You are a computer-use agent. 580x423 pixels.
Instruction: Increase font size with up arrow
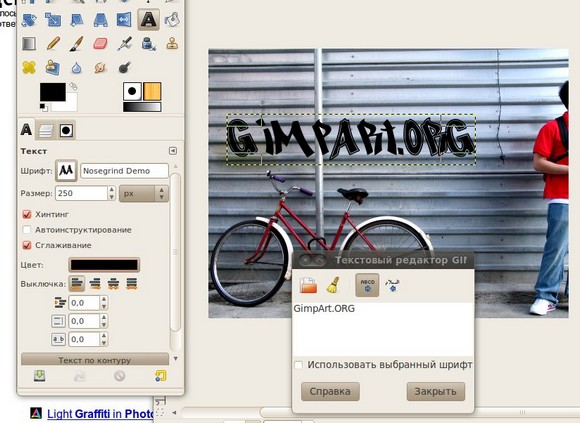(111, 190)
